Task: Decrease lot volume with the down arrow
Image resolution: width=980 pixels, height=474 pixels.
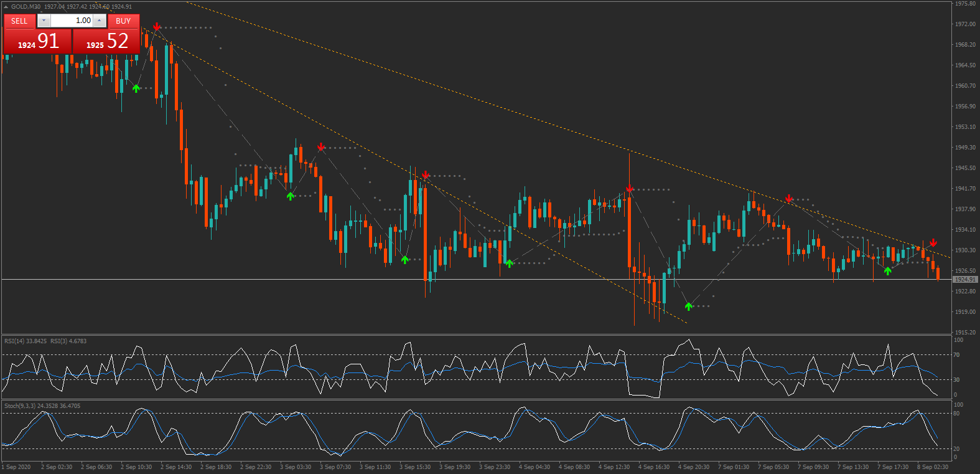Action: (44, 21)
